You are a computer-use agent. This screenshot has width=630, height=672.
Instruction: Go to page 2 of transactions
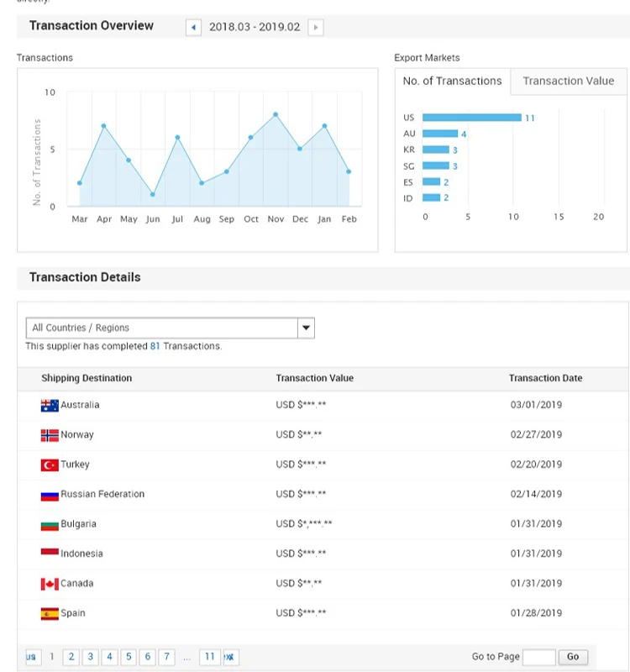[x=71, y=657]
